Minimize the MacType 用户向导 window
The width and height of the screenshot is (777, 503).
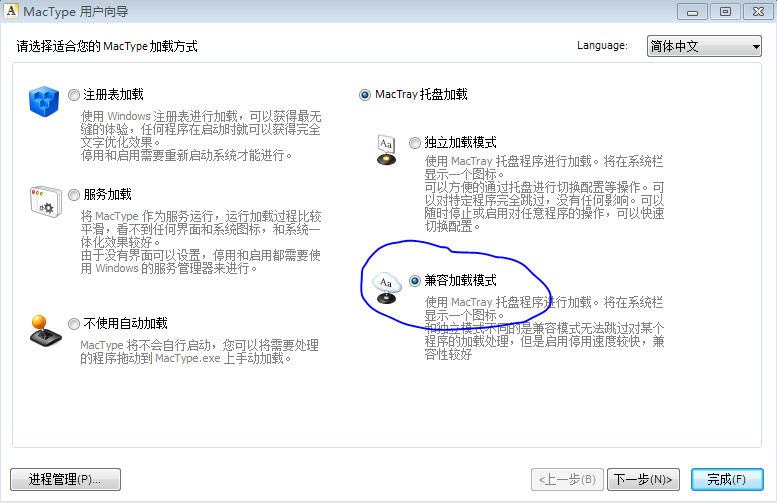(692, 11)
